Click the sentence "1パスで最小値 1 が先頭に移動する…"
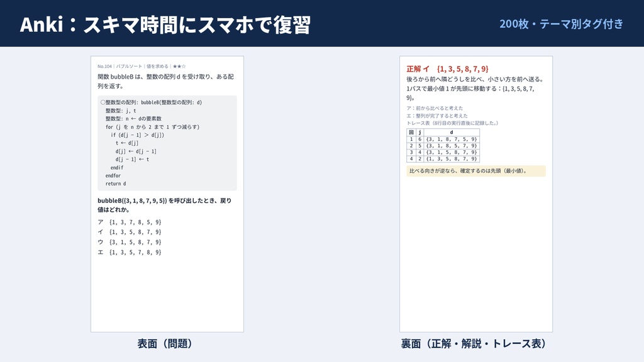This screenshot has height=362, width=644. click(470, 93)
